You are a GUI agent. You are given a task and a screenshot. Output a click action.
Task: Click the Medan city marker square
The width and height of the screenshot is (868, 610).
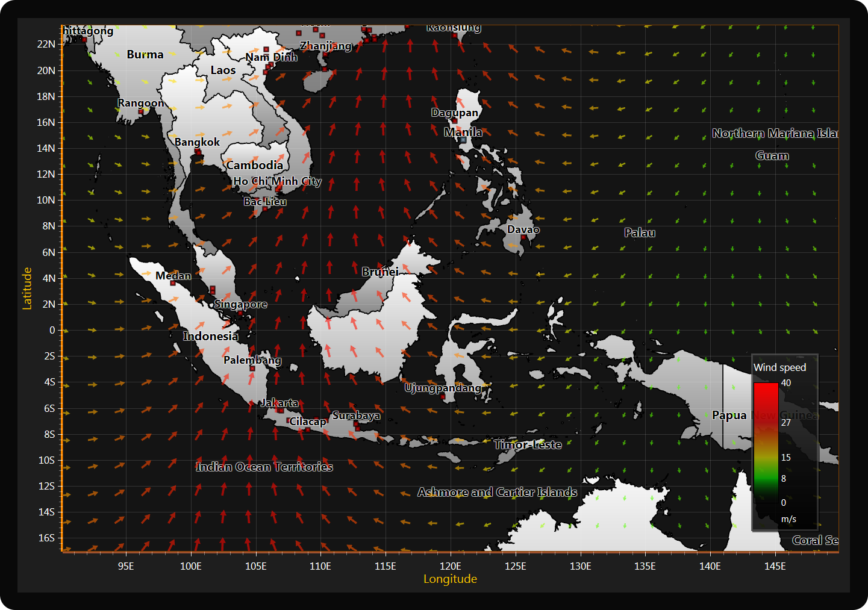(173, 283)
